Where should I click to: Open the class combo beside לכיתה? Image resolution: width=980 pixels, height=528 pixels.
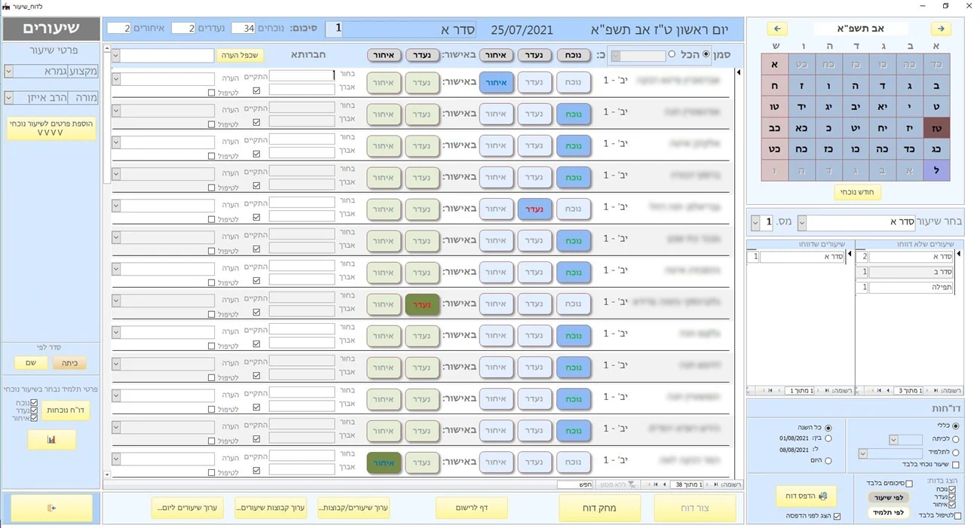pyautogui.click(x=893, y=439)
